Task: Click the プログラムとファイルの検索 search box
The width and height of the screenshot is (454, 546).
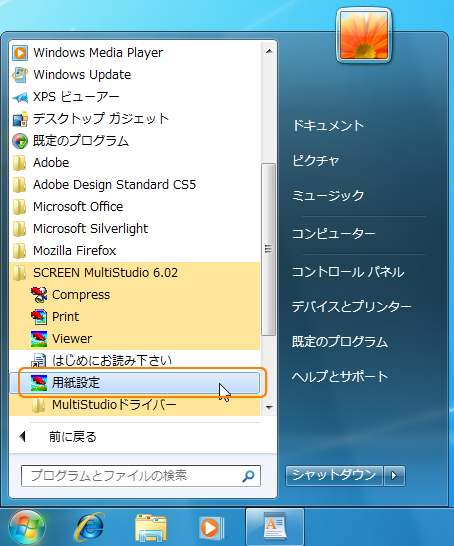Action: pos(141,476)
